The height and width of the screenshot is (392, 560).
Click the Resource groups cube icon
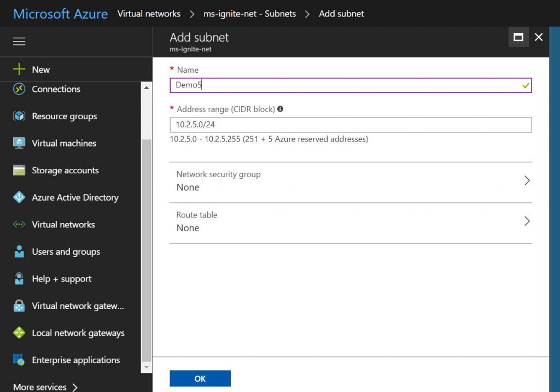(x=19, y=116)
